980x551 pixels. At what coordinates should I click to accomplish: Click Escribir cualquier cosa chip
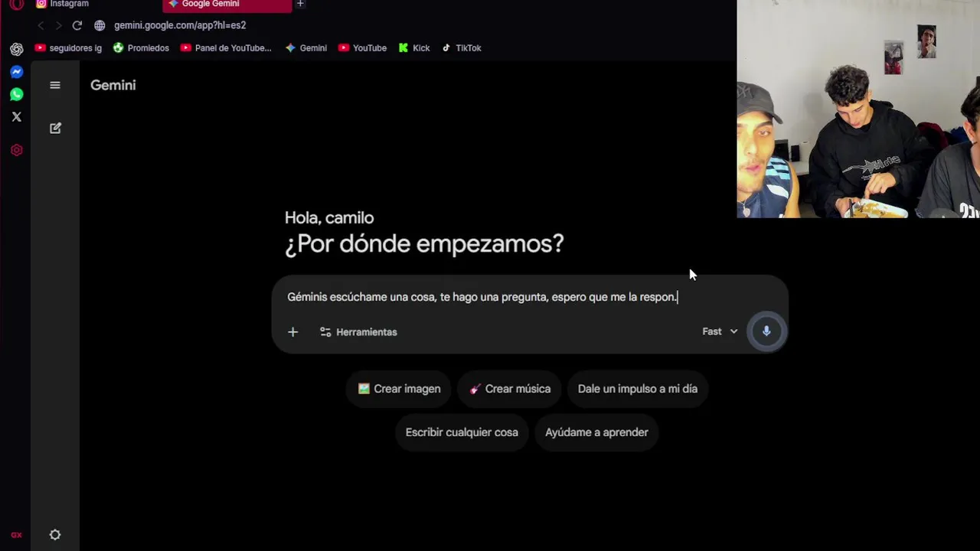click(462, 432)
